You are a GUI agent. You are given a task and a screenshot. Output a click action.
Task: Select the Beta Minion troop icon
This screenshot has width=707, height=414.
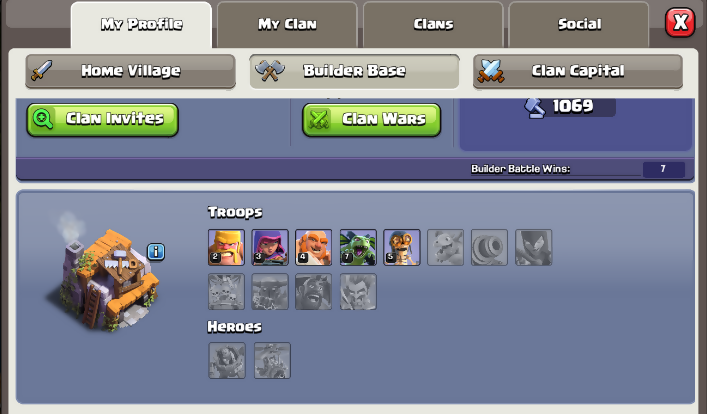pyautogui.click(x=358, y=247)
